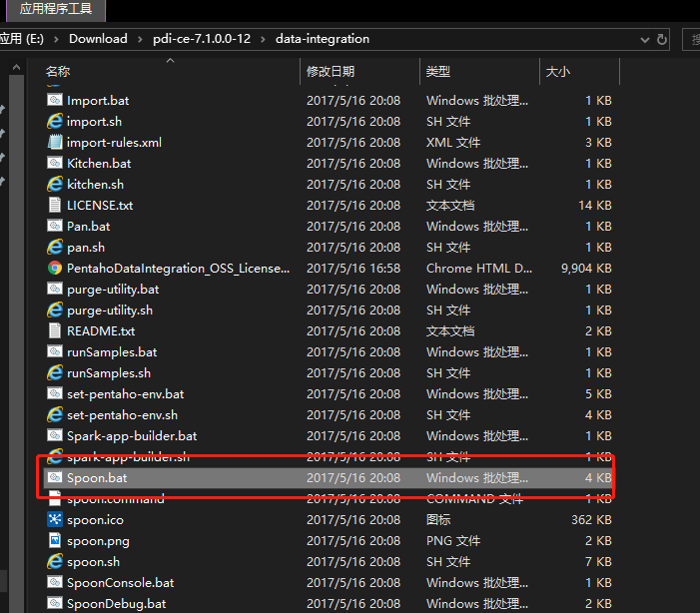The height and width of the screenshot is (613, 700).
Task: Select the Spoon.bat file name
Action: (x=97, y=478)
